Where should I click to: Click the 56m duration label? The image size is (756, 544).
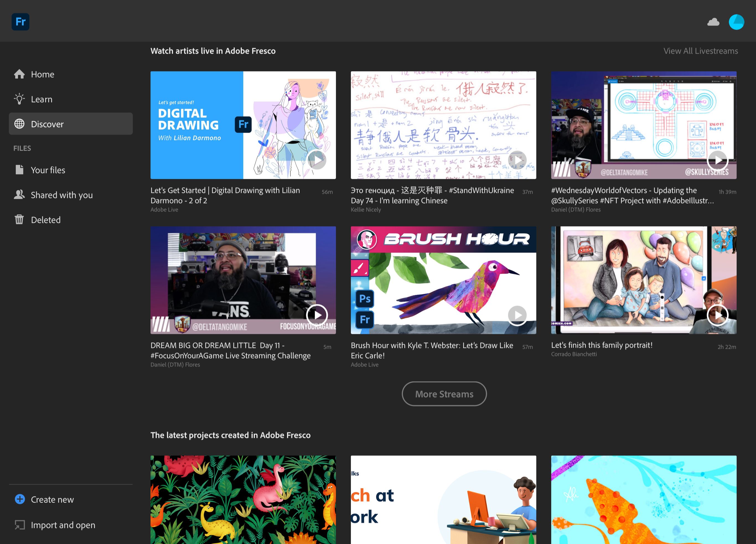pyautogui.click(x=327, y=192)
